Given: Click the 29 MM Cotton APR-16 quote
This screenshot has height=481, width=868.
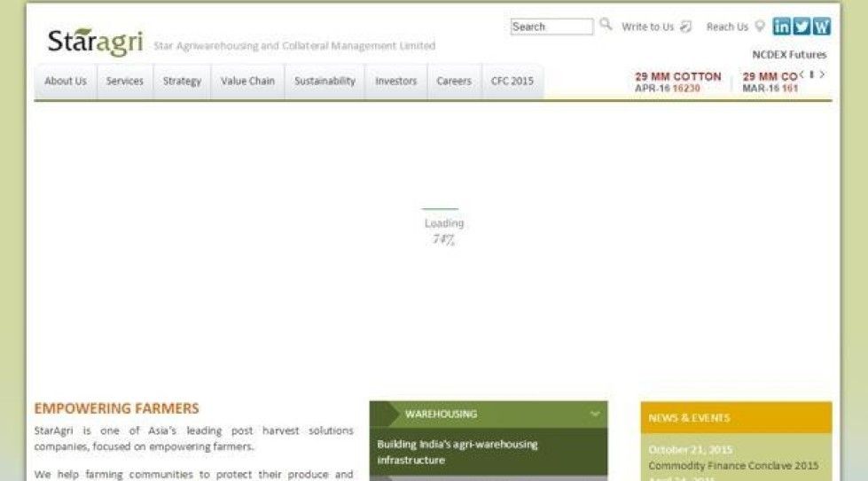Looking at the screenshot, I should click(x=677, y=82).
